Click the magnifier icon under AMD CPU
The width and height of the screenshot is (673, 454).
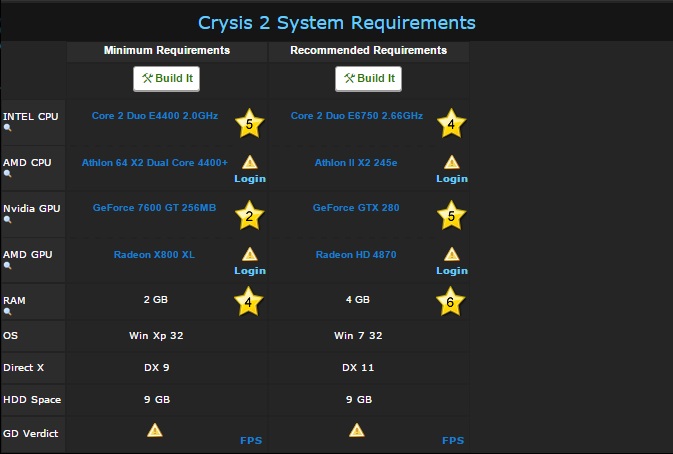tap(7, 173)
